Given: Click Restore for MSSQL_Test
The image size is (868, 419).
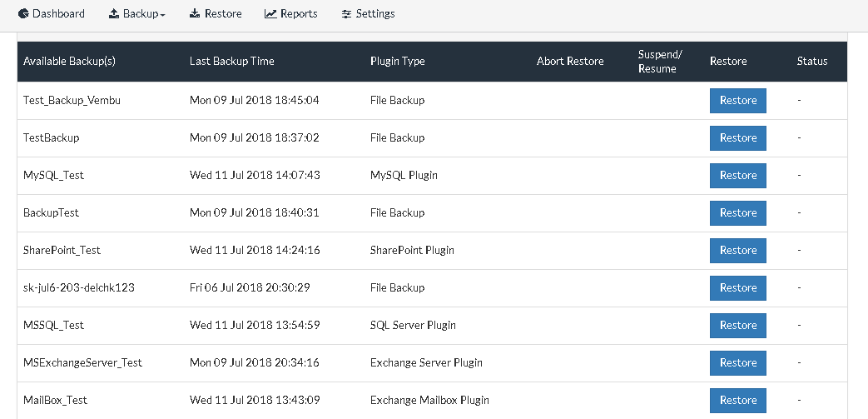Looking at the screenshot, I should coord(738,326).
